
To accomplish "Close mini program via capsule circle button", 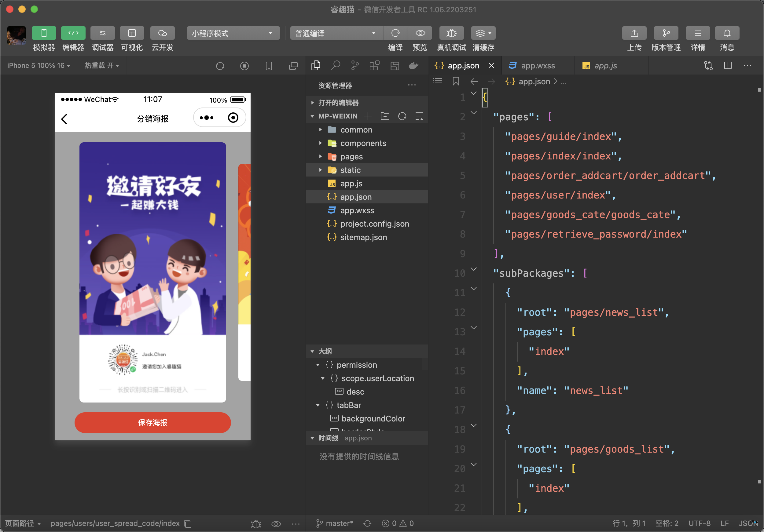I will [233, 118].
